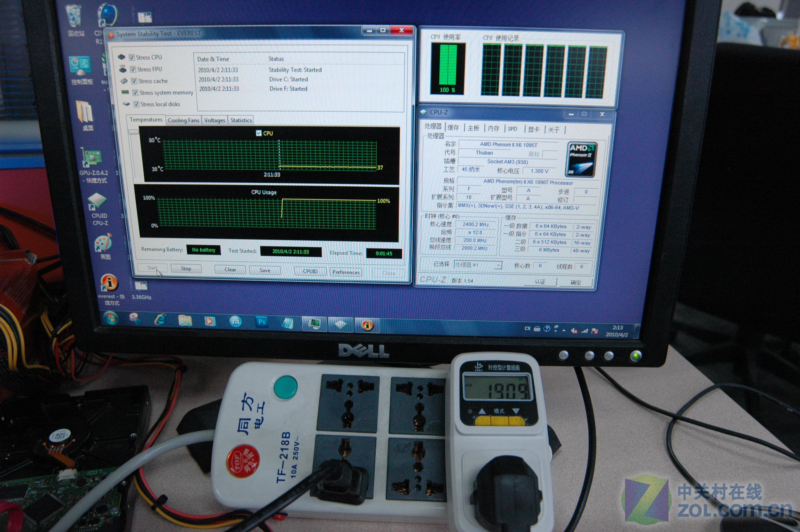Uncheck the CPU temperature graph checkbox
The image size is (800, 532).
click(x=259, y=133)
